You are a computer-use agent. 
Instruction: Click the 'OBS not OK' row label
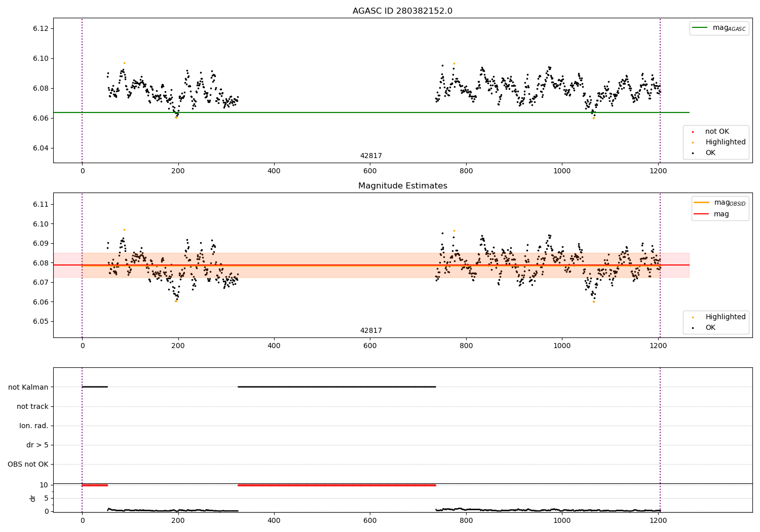click(x=28, y=464)
